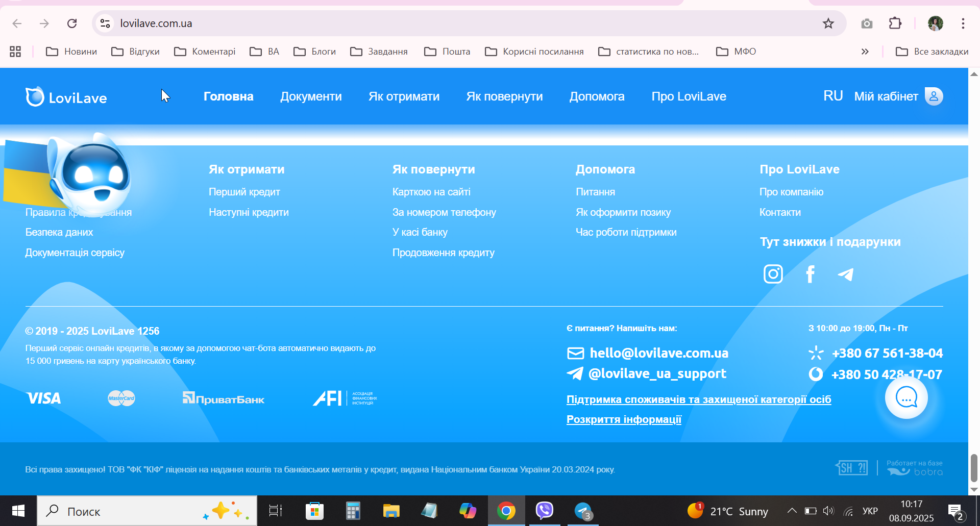Click the Chrome profile avatar
The height and width of the screenshot is (526, 980).
pos(935,23)
